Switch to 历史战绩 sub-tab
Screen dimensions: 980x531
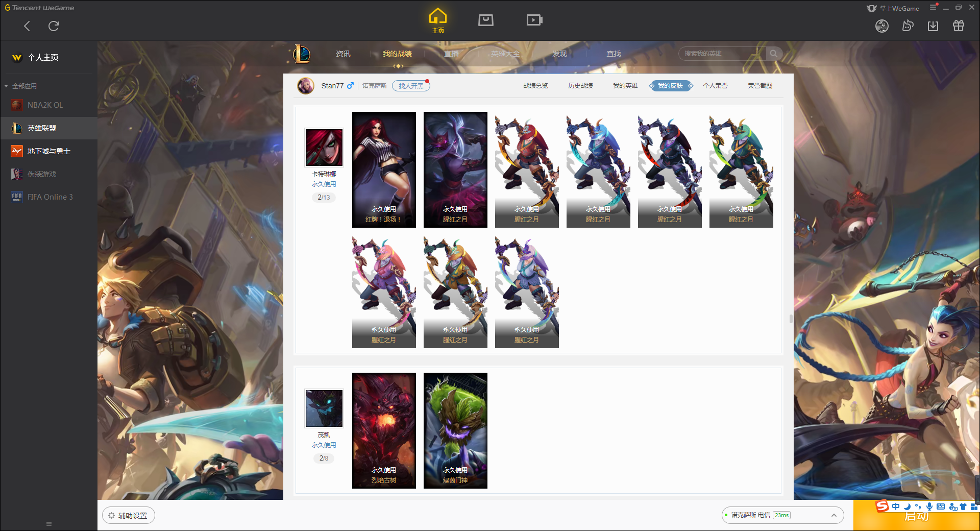[580, 86]
